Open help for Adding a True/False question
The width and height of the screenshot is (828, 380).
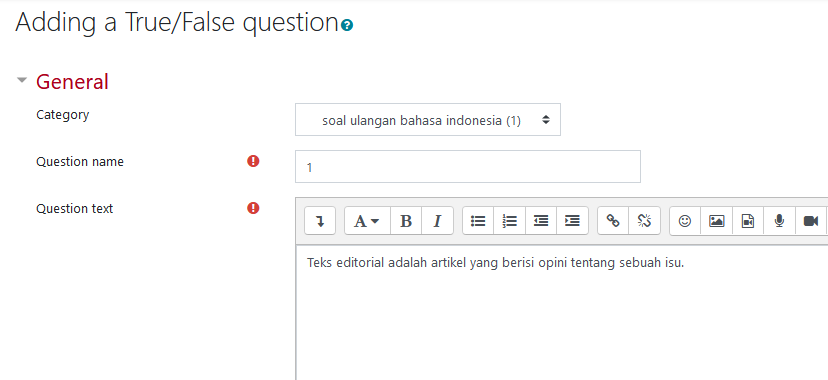click(347, 25)
